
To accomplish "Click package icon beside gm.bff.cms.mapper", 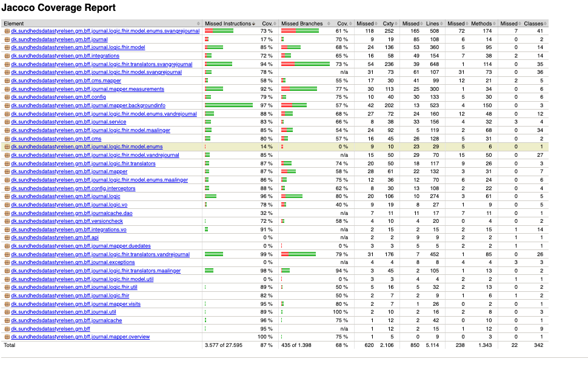I will (7, 81).
